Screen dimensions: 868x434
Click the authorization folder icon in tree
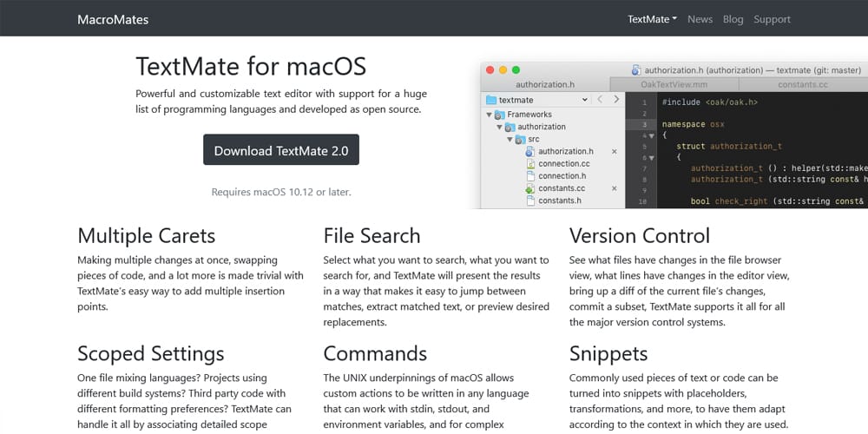click(x=510, y=127)
